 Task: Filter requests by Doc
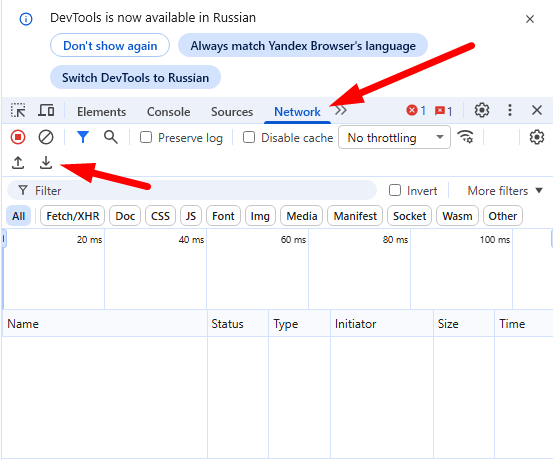(x=125, y=216)
